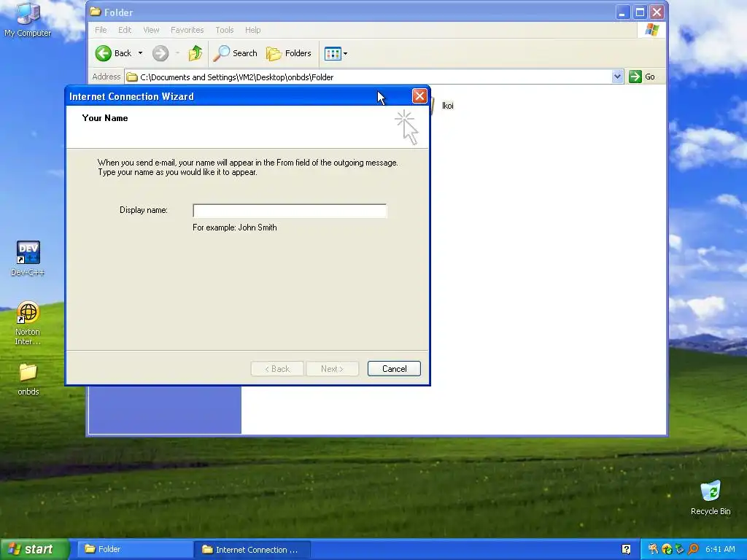Click the folder icon in Folder title bar
Screen dimensions: 747x560
96,12
